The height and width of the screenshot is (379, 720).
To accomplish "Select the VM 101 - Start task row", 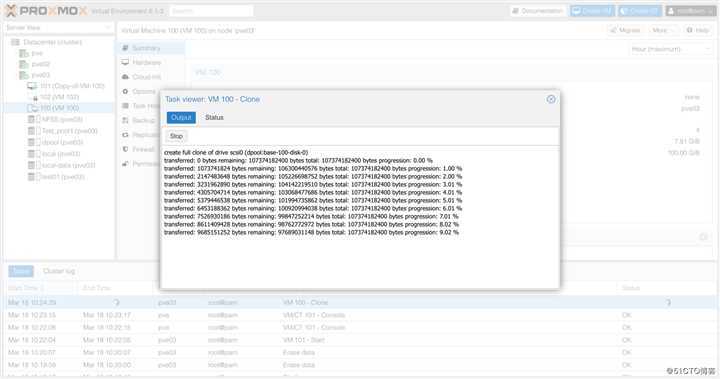I will tap(360, 340).
